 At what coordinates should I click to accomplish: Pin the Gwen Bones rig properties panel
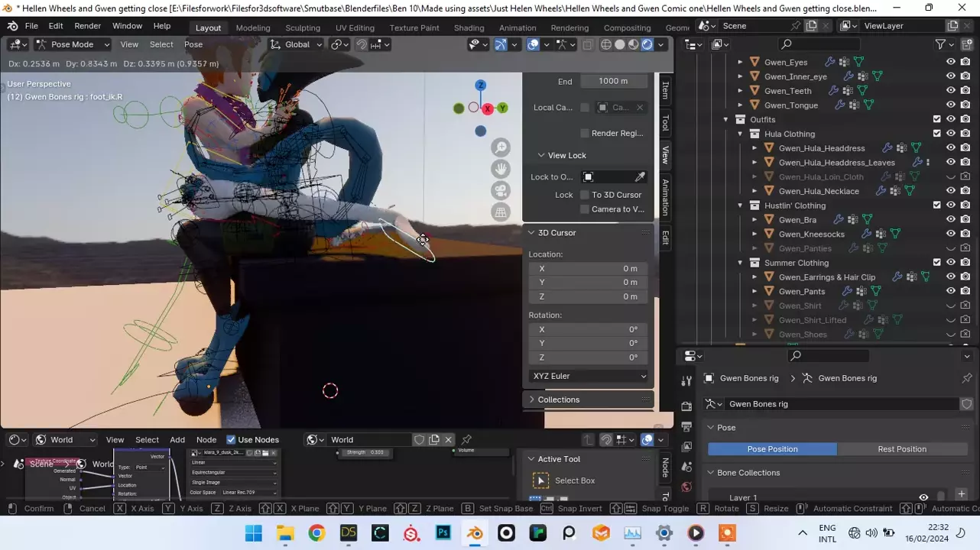(x=967, y=378)
